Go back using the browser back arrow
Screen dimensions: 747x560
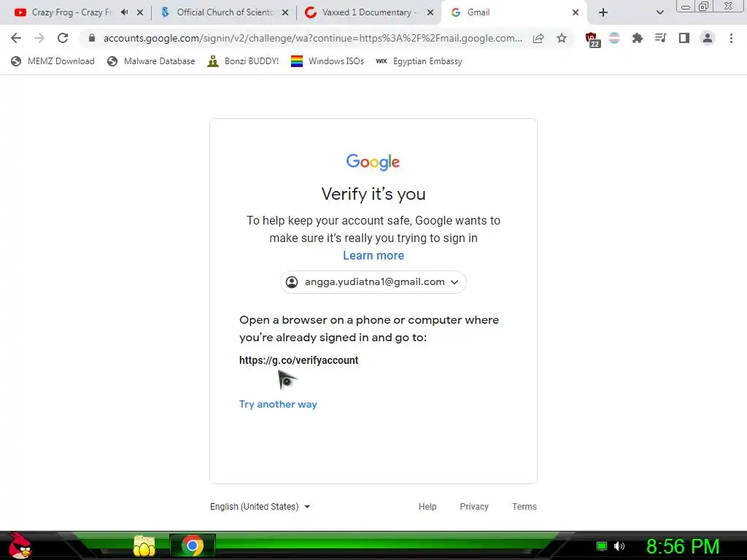point(16,38)
